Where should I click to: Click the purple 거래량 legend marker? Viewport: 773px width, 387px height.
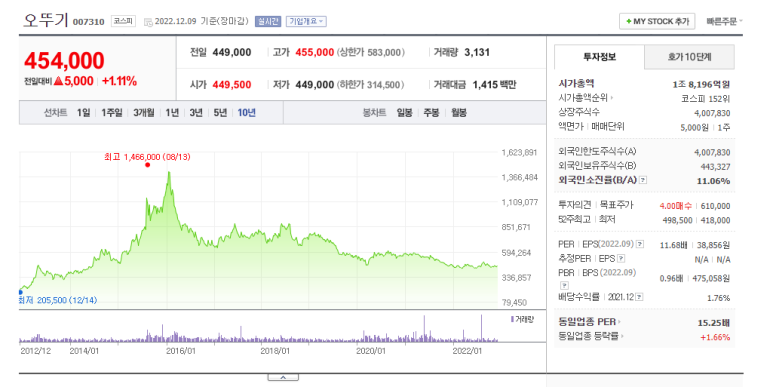coord(513,319)
